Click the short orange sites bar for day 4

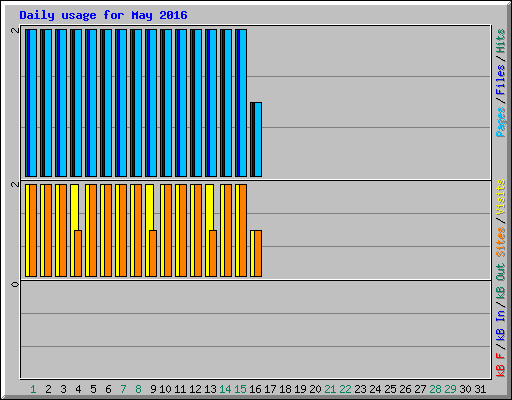[78, 253]
